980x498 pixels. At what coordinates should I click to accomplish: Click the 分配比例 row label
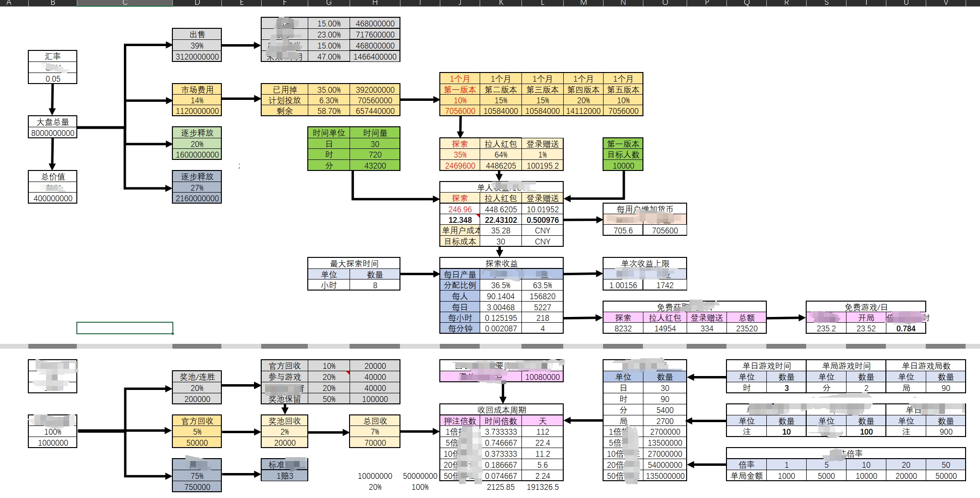tap(460, 285)
